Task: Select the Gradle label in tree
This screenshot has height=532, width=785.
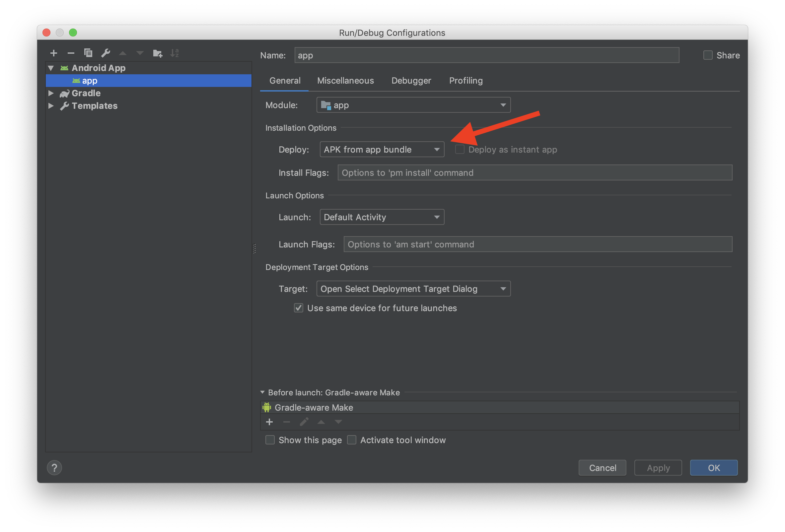Action: coord(86,94)
